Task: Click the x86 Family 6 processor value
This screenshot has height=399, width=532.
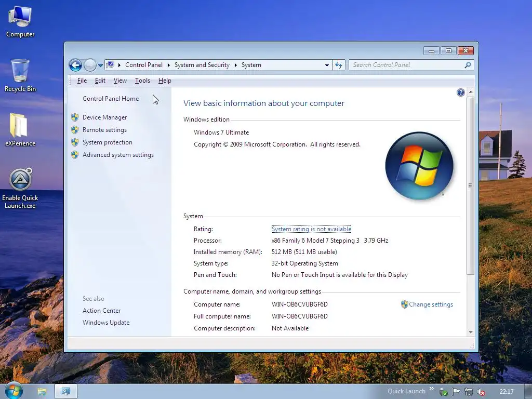Action: point(330,241)
